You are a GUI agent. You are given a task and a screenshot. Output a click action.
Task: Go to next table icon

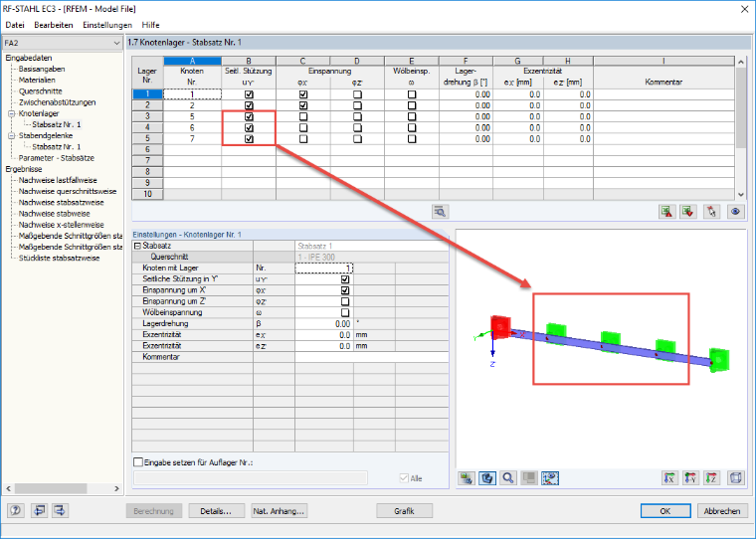[60, 510]
